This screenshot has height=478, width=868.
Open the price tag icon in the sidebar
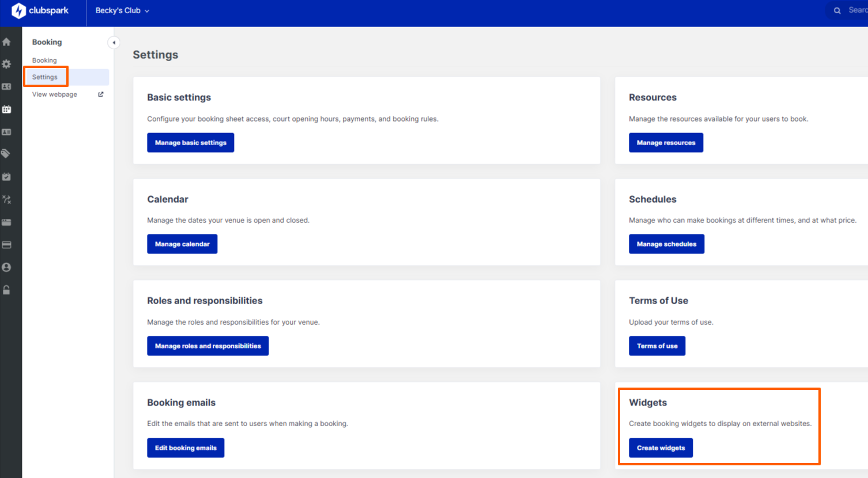pyautogui.click(x=6, y=154)
